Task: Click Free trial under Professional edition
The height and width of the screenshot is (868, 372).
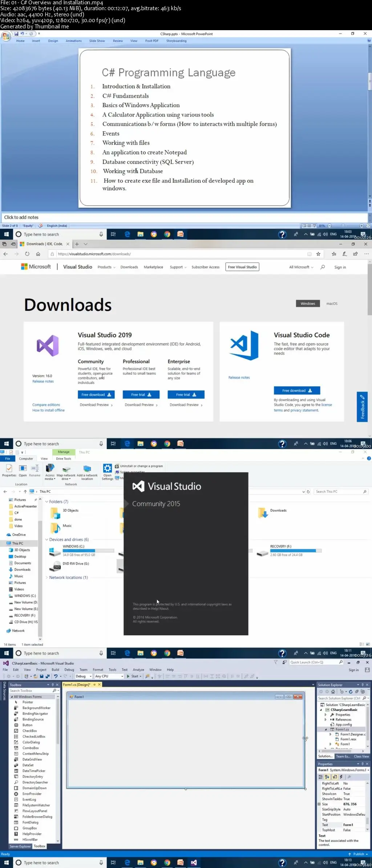Action: tap(141, 395)
